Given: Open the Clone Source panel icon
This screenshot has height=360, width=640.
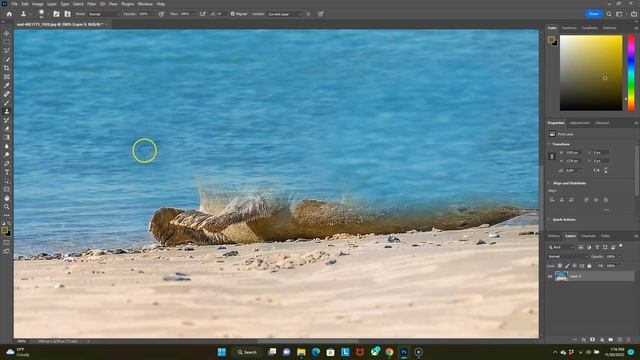Looking at the screenshot, I should coord(67,14).
